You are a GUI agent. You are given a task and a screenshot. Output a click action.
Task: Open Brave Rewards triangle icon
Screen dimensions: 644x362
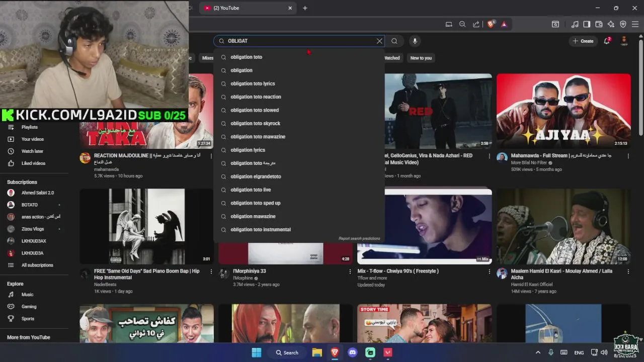click(504, 24)
